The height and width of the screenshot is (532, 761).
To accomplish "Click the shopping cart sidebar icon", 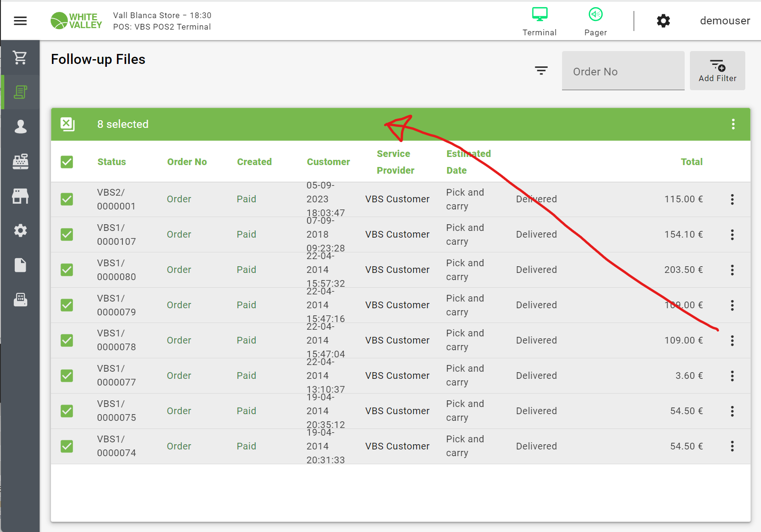I will (x=20, y=57).
